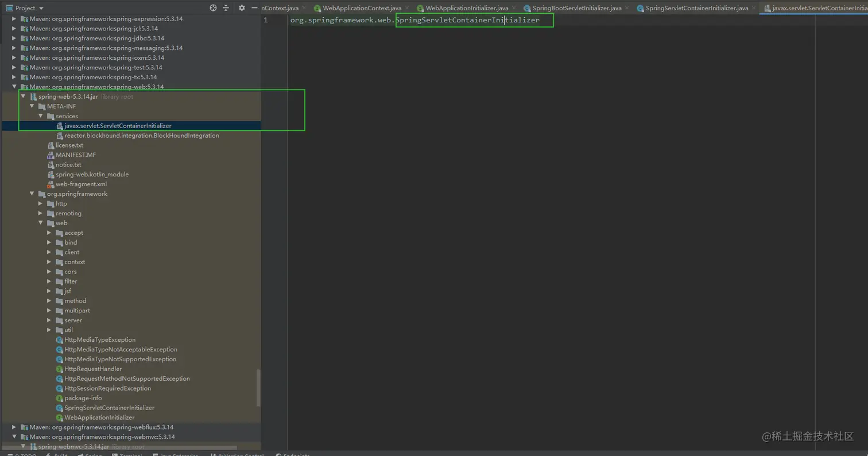Expand the context package arrow
This screenshot has width=868, height=456.
point(49,262)
